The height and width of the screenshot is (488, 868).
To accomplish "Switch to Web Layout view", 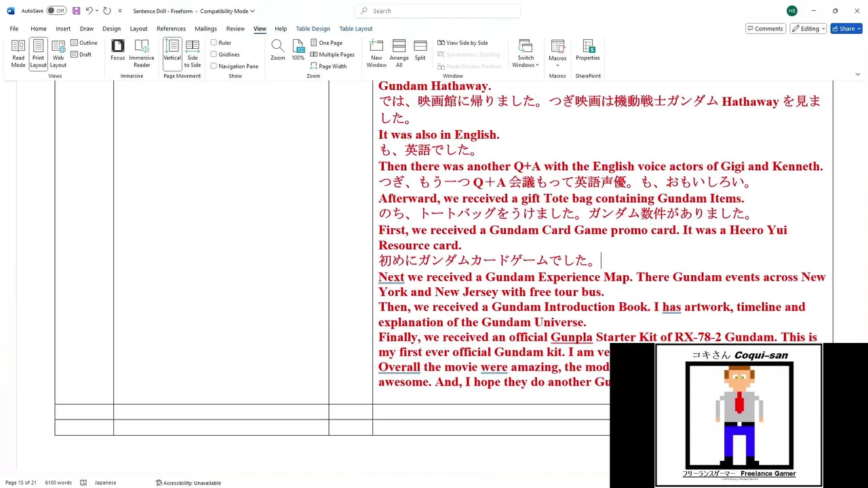I will [58, 54].
